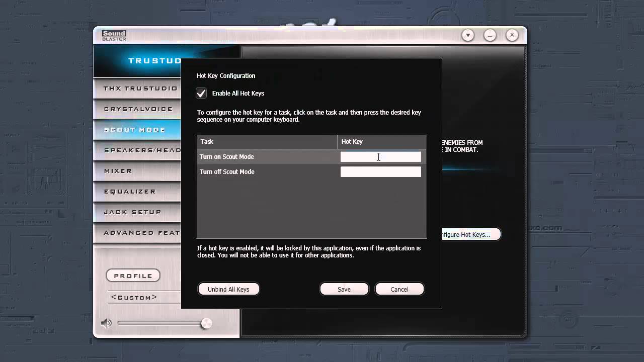Screen dimensions: 644x362
Task: Click the Task column header
Action: tap(267, 142)
